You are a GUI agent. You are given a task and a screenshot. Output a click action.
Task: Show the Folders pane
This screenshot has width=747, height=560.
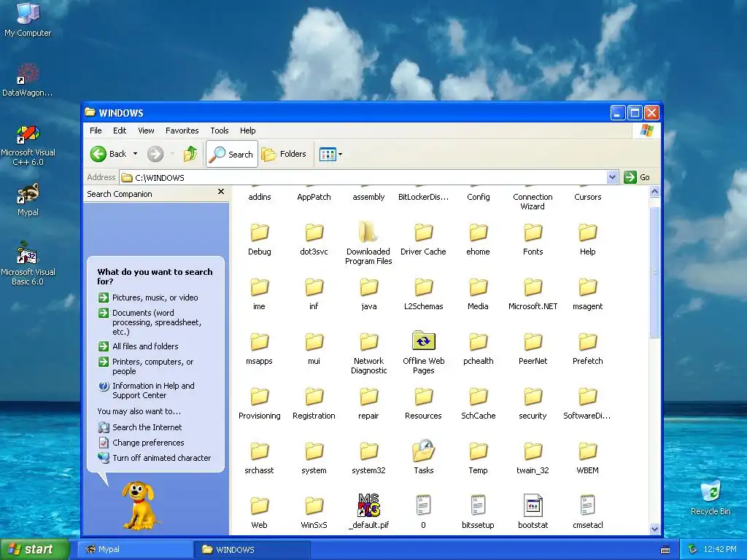[284, 154]
